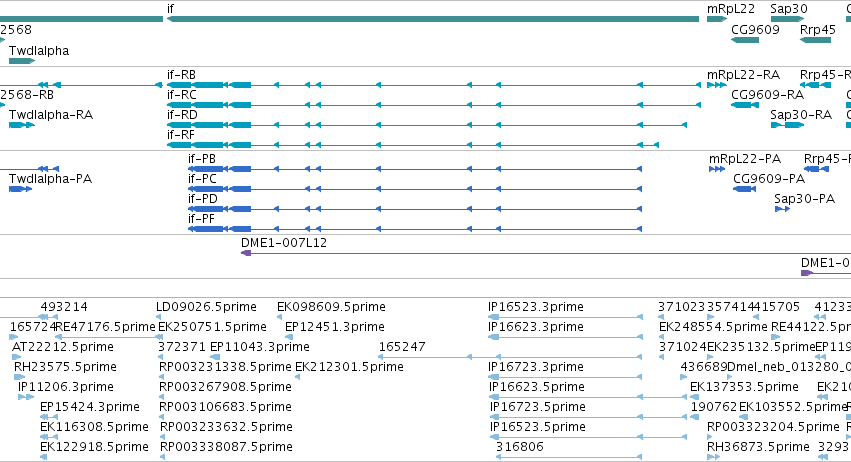
Task: Click the EP12451.3prime EST label
Action: pyautogui.click(x=335, y=327)
